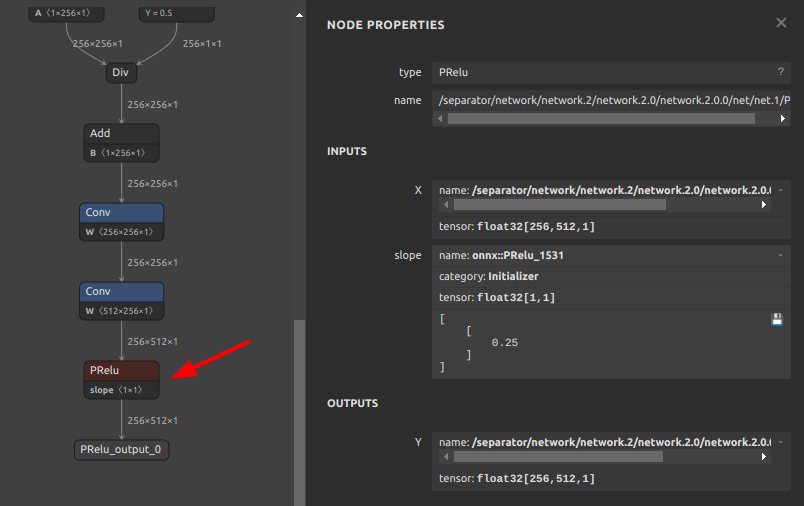Close the Node Properties panel
Viewport: 804px width, 506px height.
[x=781, y=22]
